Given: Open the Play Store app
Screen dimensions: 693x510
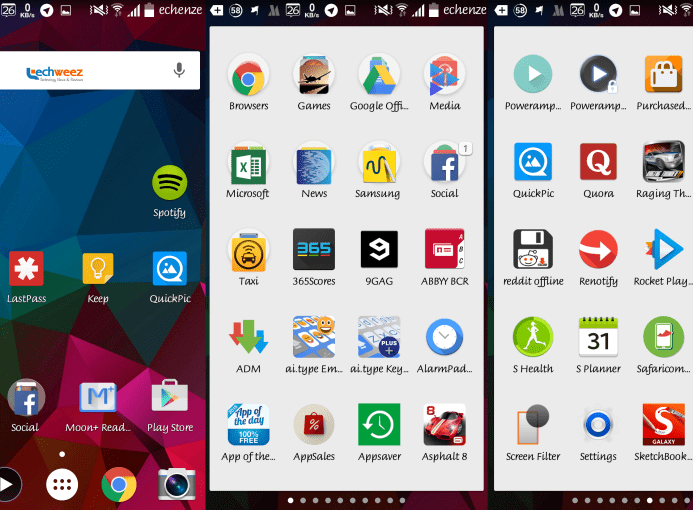Looking at the screenshot, I should tap(170, 396).
